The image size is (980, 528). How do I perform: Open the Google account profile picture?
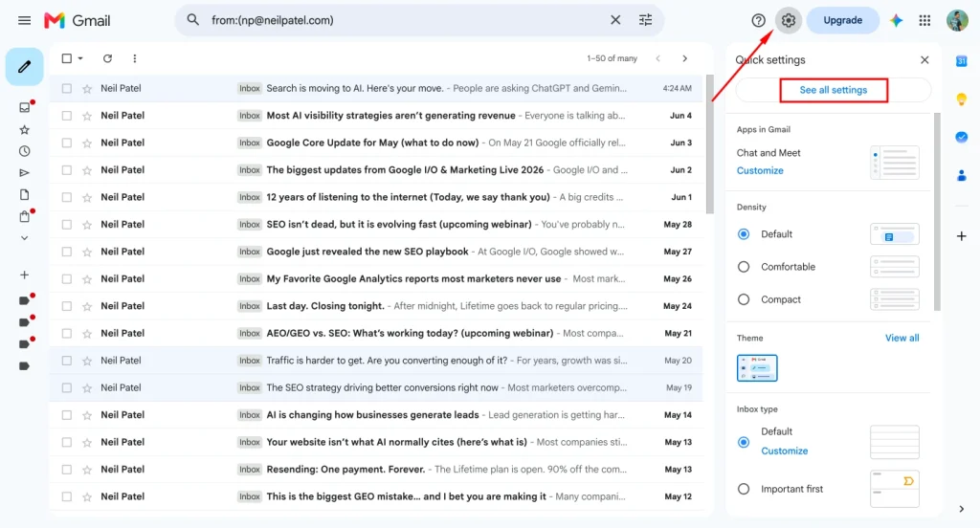coord(957,21)
